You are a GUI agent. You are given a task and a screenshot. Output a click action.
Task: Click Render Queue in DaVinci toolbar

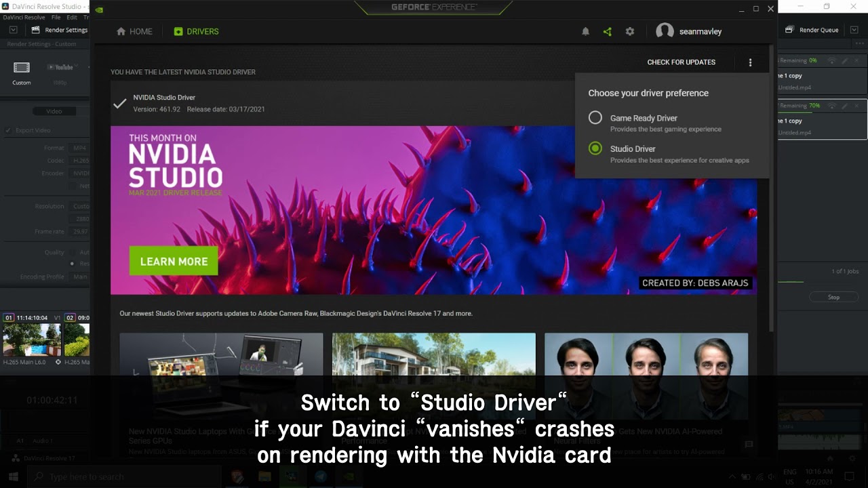click(x=812, y=30)
